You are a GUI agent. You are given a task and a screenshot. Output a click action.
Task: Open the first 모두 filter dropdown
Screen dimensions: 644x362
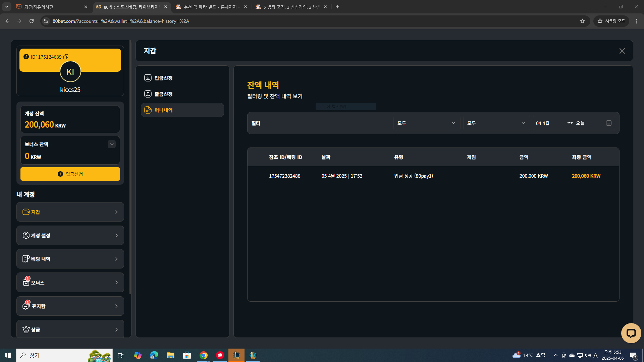click(x=426, y=123)
